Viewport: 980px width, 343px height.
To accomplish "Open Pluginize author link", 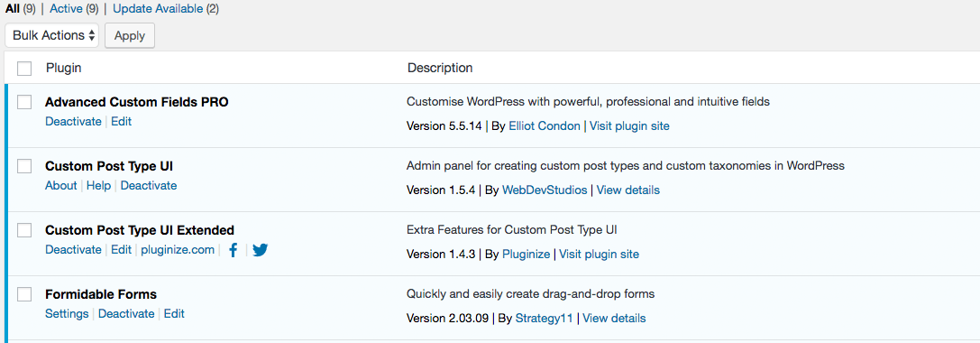I will (x=527, y=255).
